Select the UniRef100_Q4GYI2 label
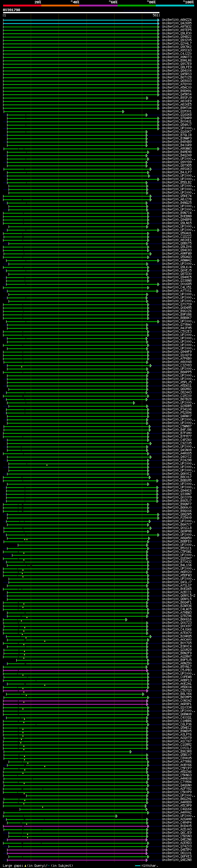Viewport: 197px width, 868px height. 177,457
